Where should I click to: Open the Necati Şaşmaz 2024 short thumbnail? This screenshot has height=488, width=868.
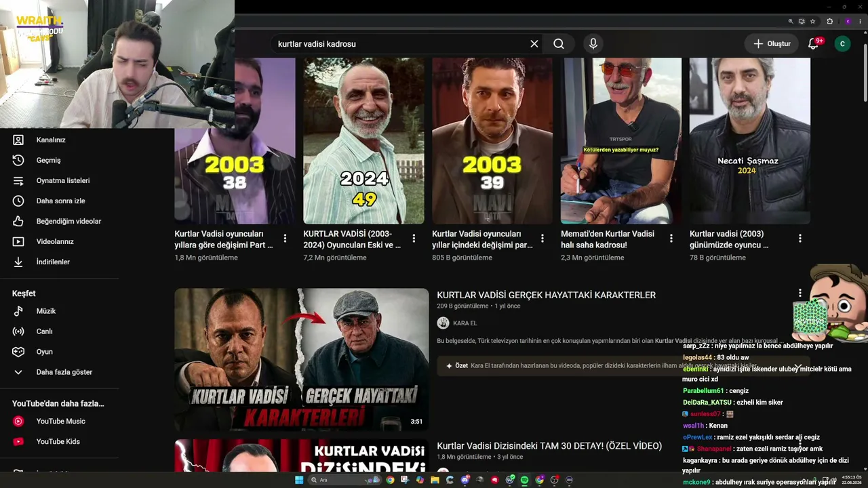(750, 141)
